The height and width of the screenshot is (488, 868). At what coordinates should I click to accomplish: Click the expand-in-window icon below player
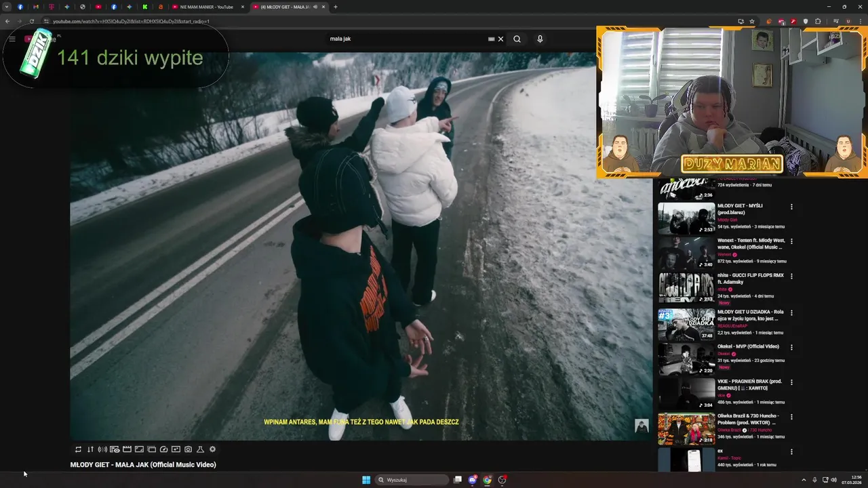coord(139,449)
